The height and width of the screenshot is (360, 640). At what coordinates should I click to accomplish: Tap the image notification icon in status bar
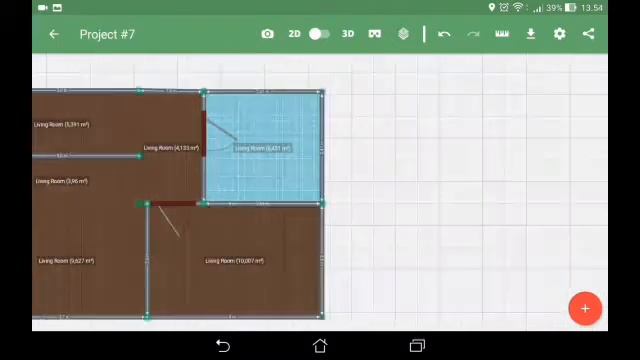pyautogui.click(x=58, y=7)
